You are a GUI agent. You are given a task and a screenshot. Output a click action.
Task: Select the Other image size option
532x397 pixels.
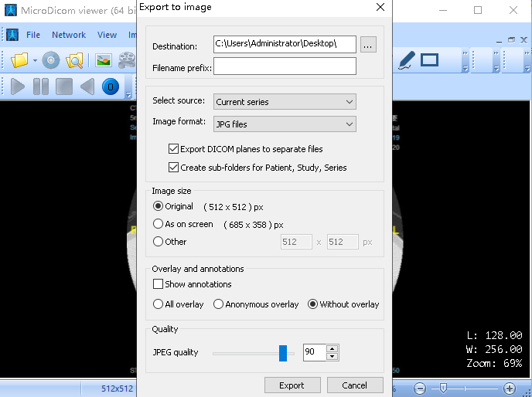click(158, 242)
